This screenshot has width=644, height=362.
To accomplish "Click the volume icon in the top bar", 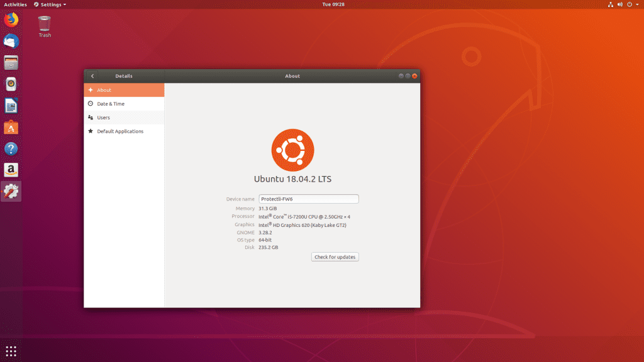I will (619, 4).
